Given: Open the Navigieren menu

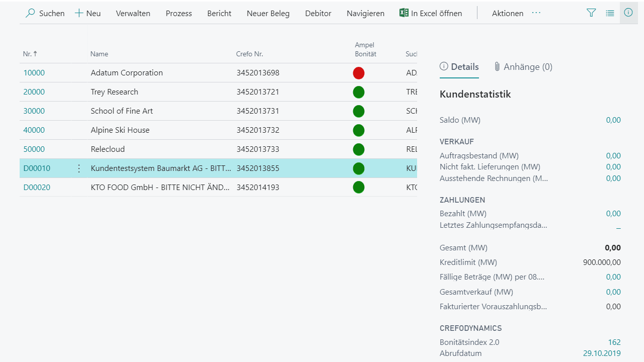Looking at the screenshot, I should tap(366, 14).
